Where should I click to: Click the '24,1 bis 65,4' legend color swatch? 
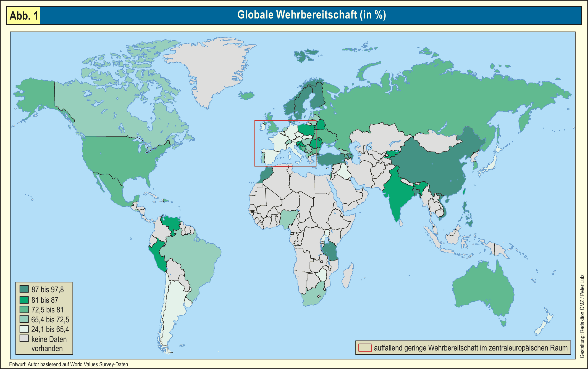[24, 329]
